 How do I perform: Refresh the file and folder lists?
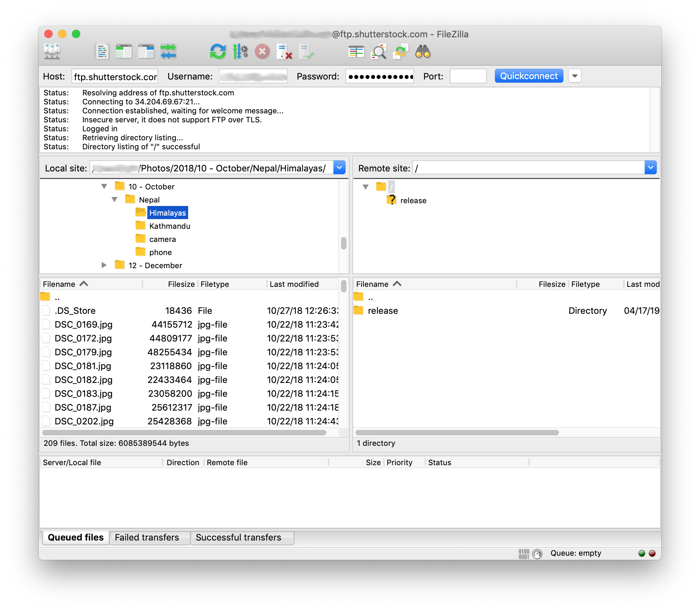[x=218, y=52]
